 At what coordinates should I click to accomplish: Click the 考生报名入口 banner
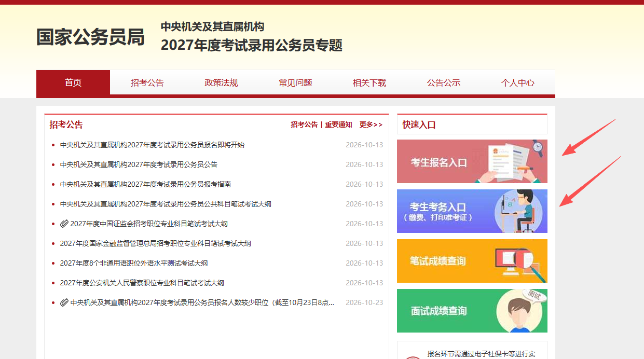(472, 161)
